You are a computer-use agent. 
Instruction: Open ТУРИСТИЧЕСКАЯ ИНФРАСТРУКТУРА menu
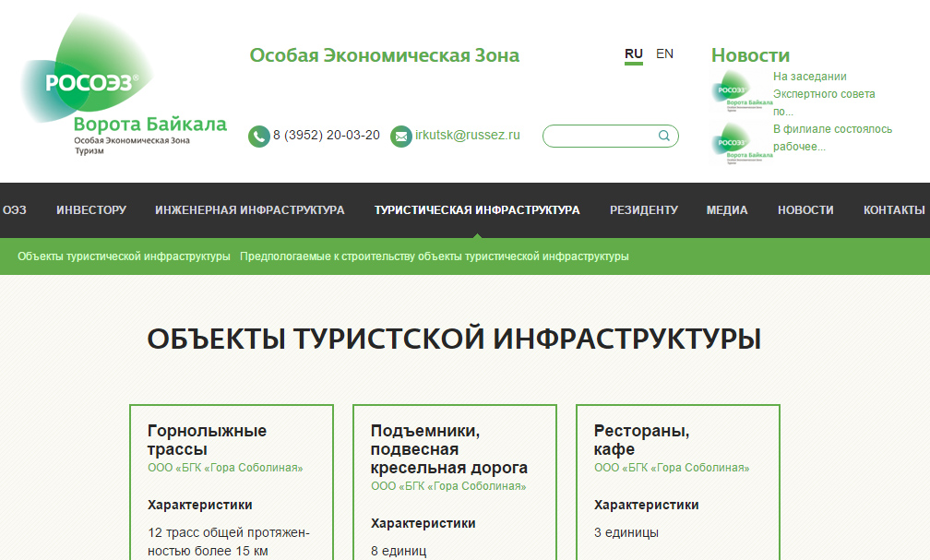pos(477,210)
